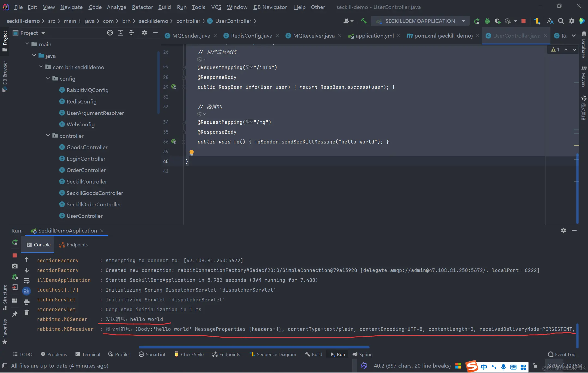Click the editor vertical scrollbar
Image resolution: width=588 pixels, height=373 pixels.
point(577,189)
